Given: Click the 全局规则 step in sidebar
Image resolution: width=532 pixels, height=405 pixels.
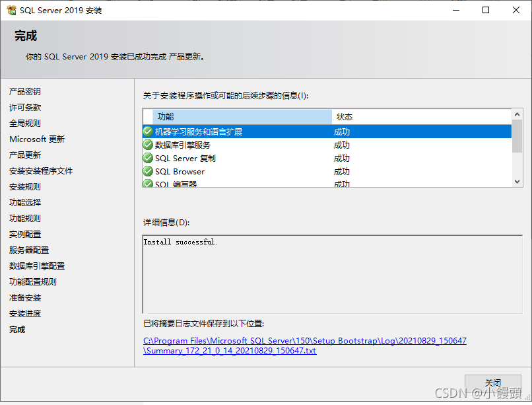Looking at the screenshot, I should (25, 124).
